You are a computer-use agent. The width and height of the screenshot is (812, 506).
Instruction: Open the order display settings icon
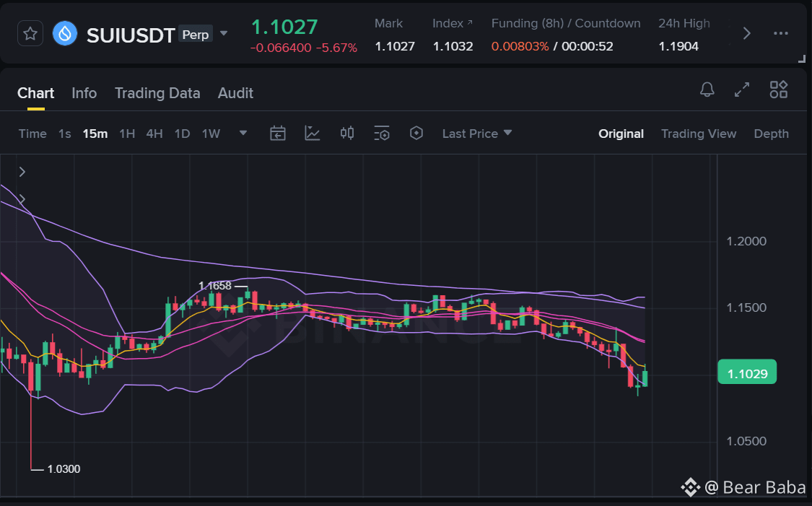382,134
